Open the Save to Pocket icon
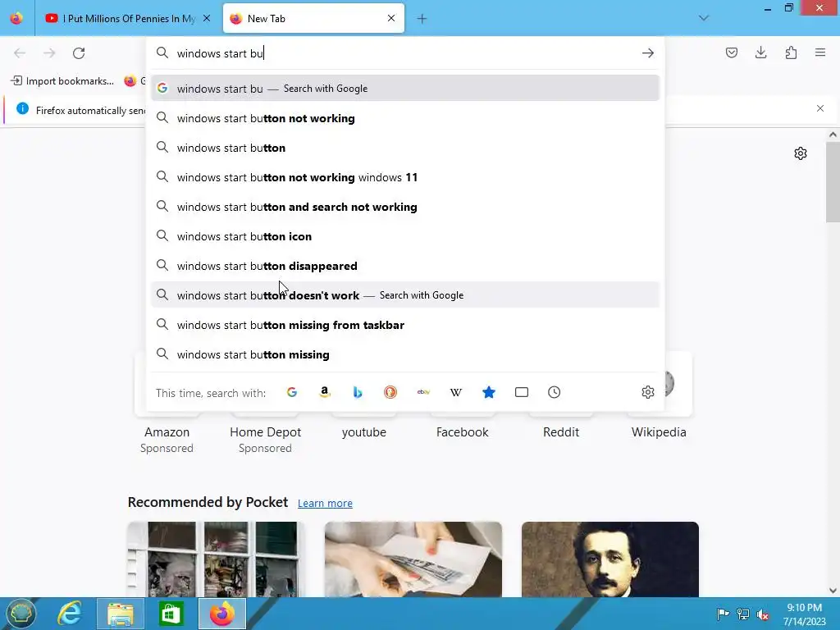The image size is (840, 630). coord(731,52)
